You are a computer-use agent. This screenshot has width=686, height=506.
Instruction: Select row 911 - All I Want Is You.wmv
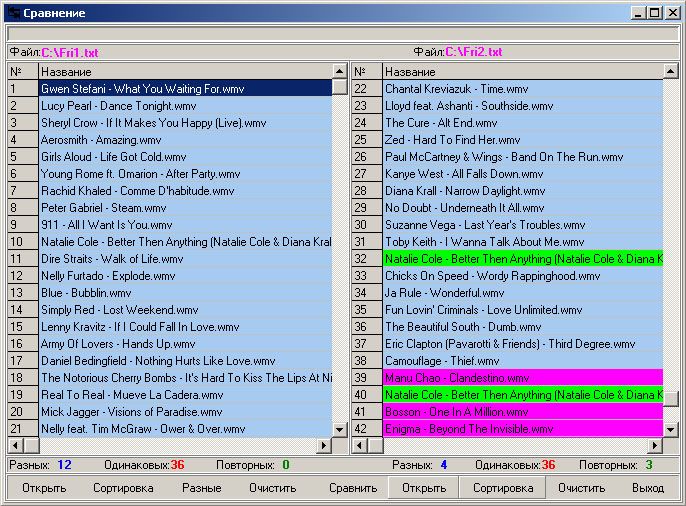point(186,225)
